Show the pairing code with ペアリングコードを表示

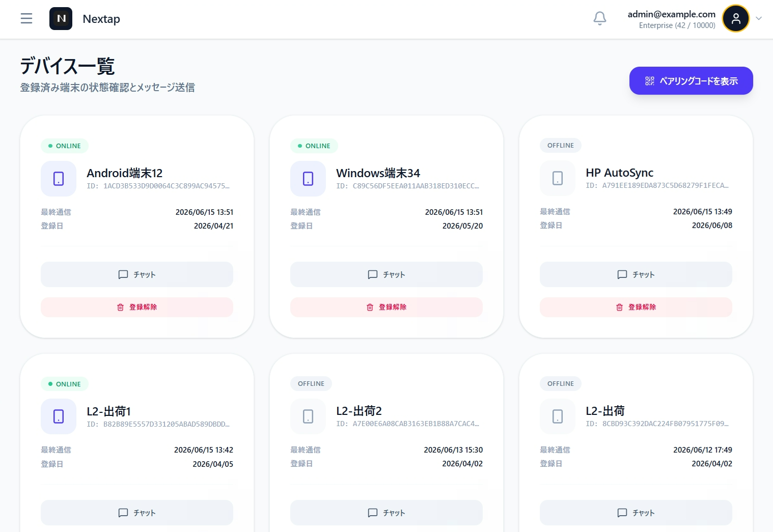click(x=691, y=81)
